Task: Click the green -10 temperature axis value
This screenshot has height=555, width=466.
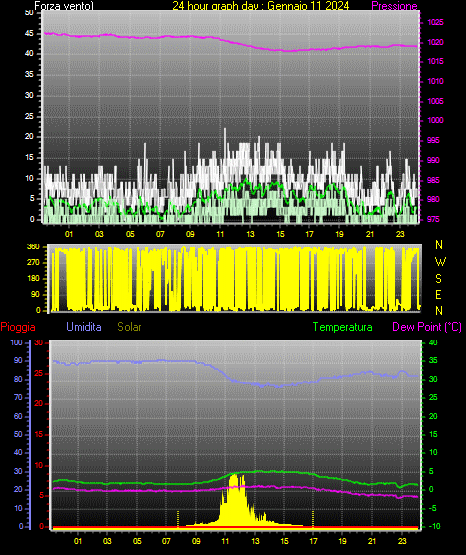Action: pyautogui.click(x=435, y=526)
